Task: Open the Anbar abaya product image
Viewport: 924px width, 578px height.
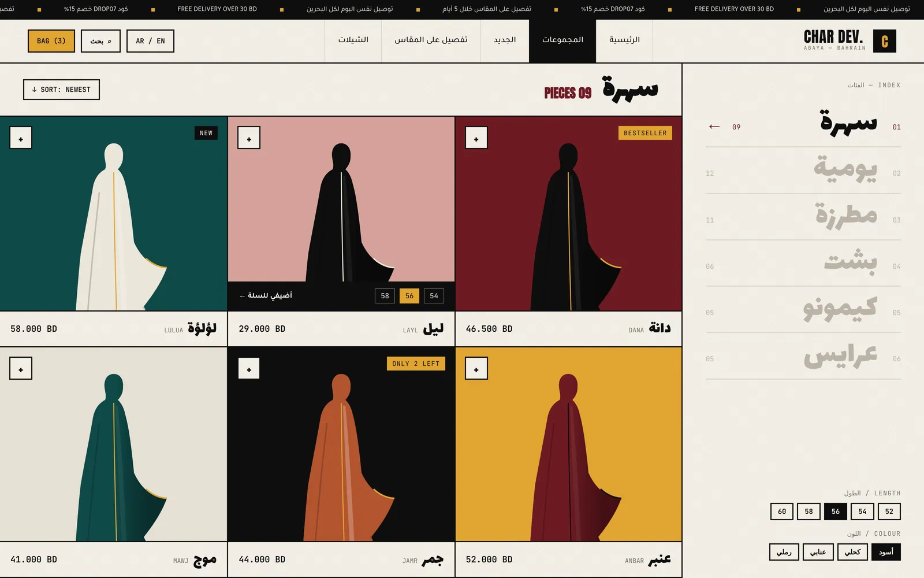Action: [x=569, y=444]
